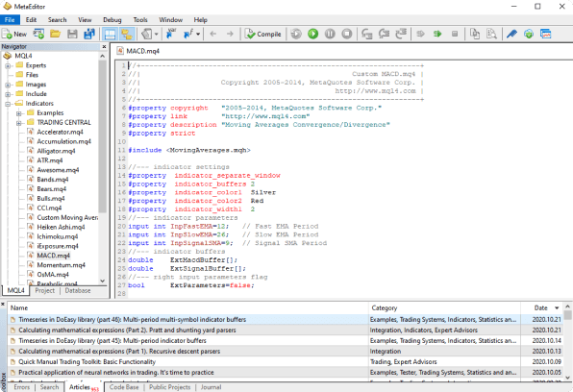Click the Navigator vertical scrollbar down arrow

click(103, 281)
